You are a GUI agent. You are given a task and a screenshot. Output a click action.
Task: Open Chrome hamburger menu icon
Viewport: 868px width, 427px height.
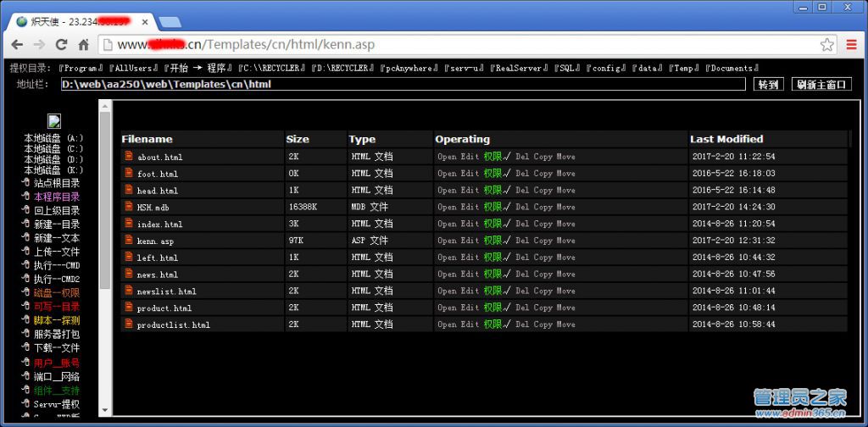(851, 45)
